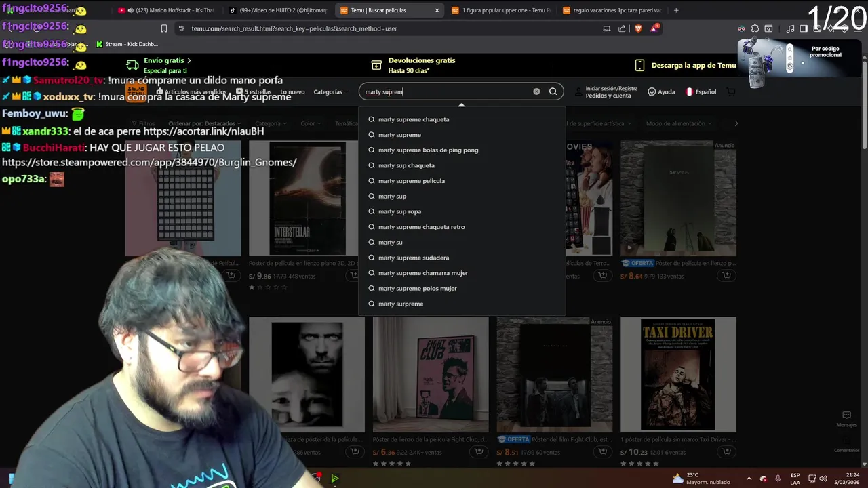868x488 pixels.
Task: Click in the Temu search input field
Action: 448,91
